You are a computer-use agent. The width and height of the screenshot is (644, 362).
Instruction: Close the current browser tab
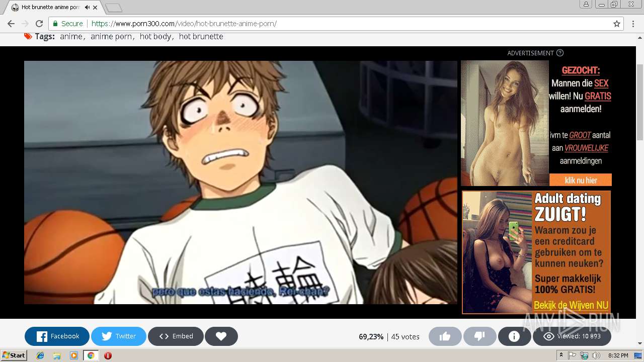pyautogui.click(x=95, y=8)
